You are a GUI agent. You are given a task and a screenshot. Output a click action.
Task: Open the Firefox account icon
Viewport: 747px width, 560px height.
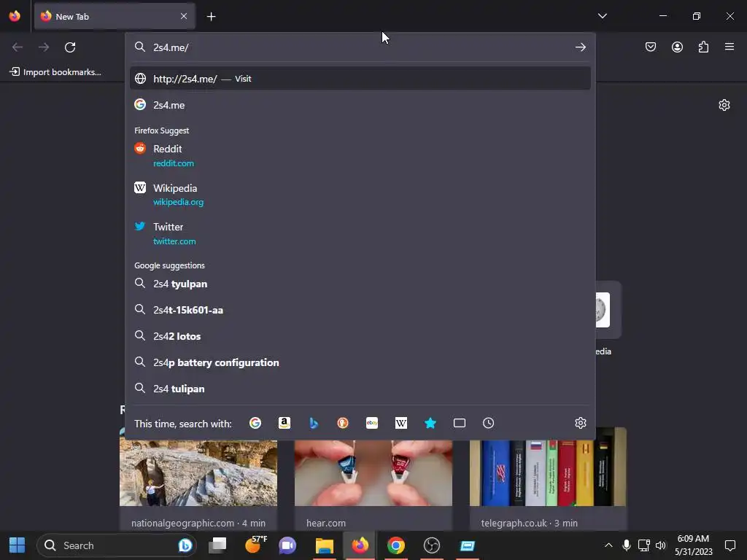[677, 47]
